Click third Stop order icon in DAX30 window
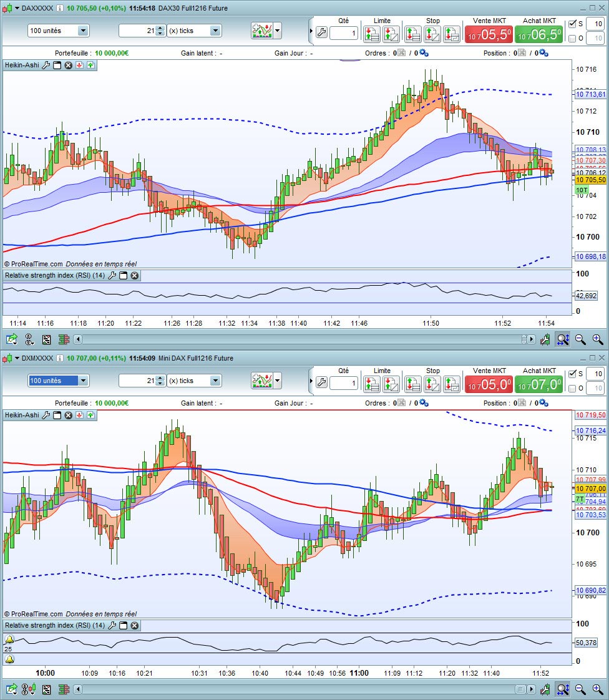Screen dimensions: 609x700 click(x=451, y=34)
